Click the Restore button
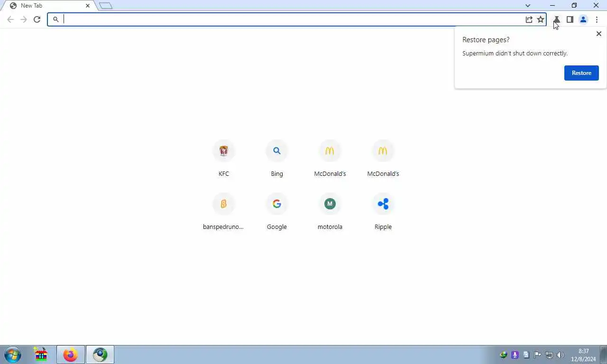The width and height of the screenshot is (607, 364). (x=581, y=73)
